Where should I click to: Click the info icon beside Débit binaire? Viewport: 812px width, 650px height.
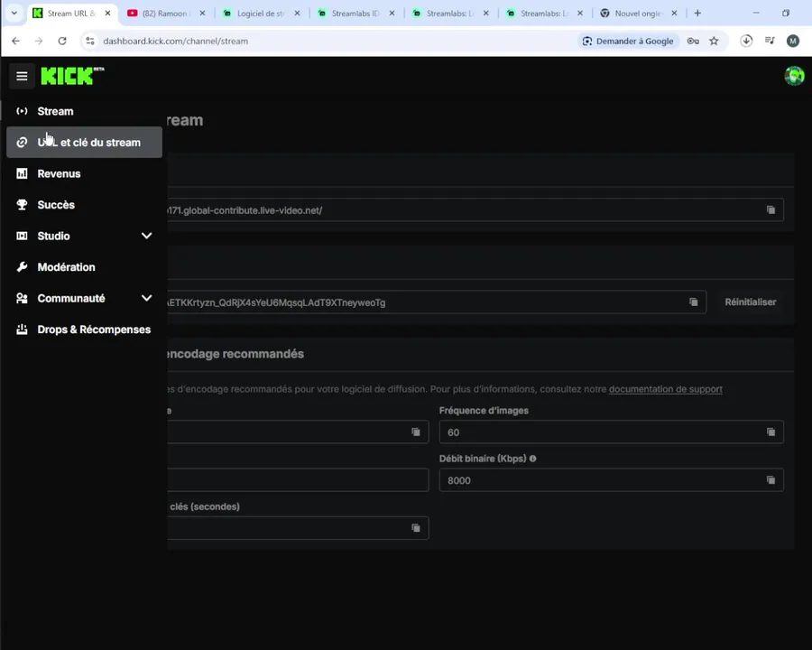[x=533, y=459]
